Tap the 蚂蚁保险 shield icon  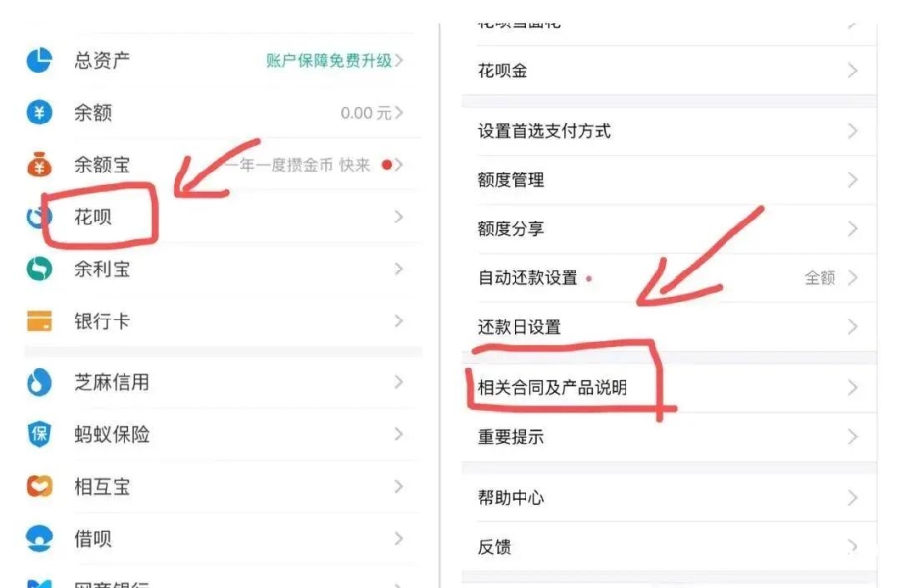click(x=39, y=434)
